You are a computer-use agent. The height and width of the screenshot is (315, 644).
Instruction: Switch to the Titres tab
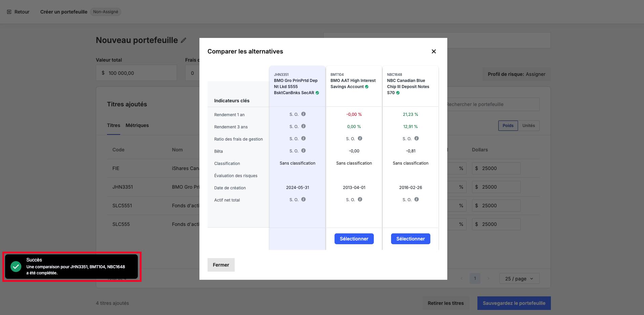click(x=113, y=125)
